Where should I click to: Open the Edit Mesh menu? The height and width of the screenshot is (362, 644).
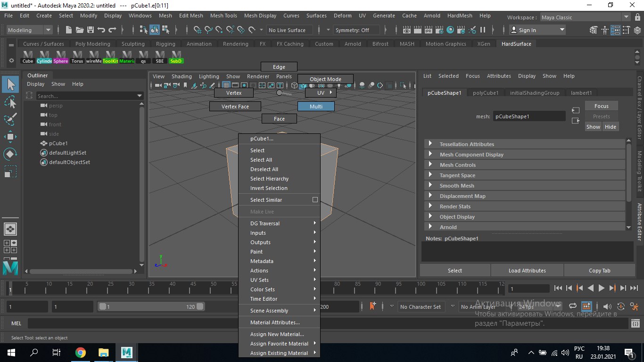(x=191, y=16)
